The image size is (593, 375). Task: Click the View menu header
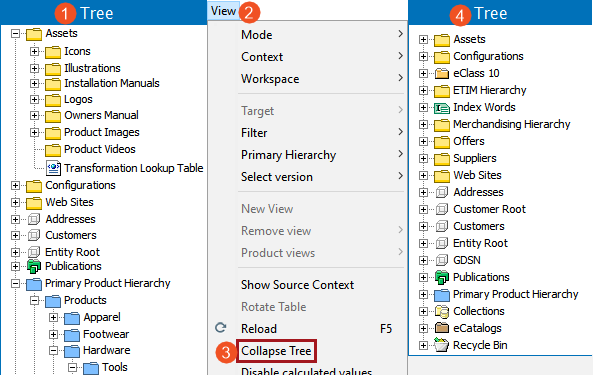tap(223, 11)
